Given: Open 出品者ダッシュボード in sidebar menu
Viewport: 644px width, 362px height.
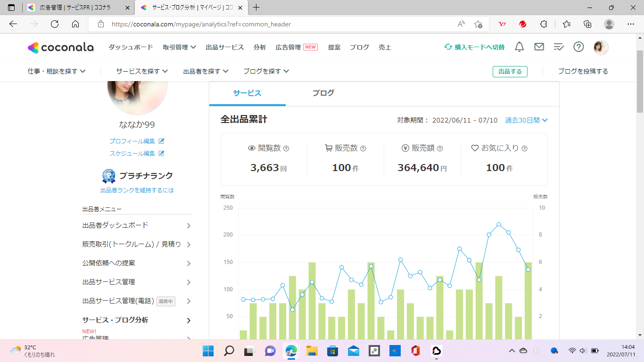Looking at the screenshot, I should [137, 225].
